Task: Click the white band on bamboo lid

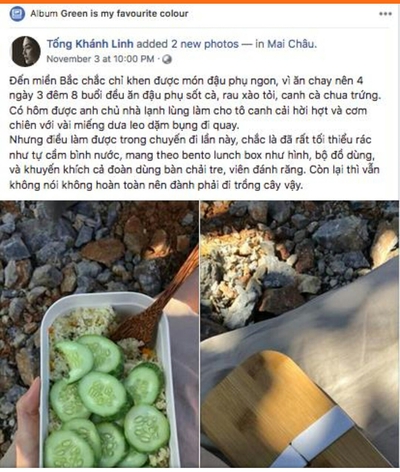Action: 317,430
